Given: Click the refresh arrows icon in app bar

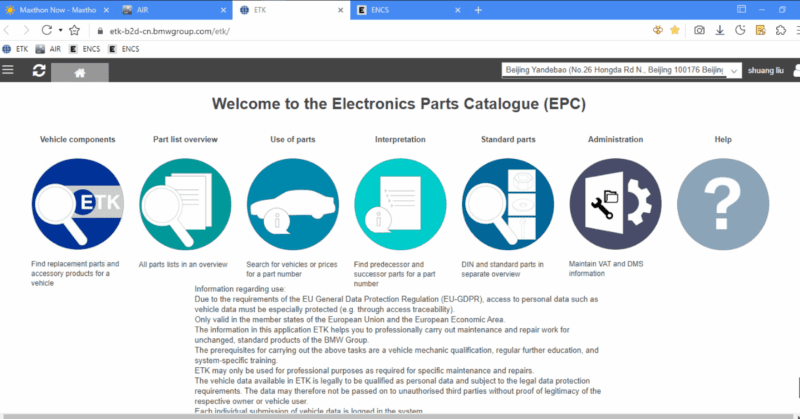Looking at the screenshot, I should pos(39,70).
